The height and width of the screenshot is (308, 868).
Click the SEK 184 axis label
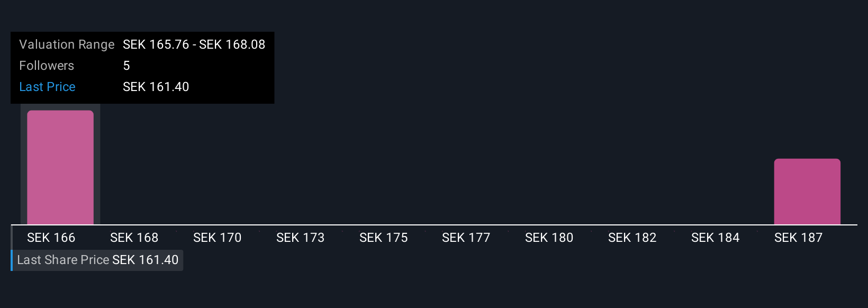click(x=716, y=238)
